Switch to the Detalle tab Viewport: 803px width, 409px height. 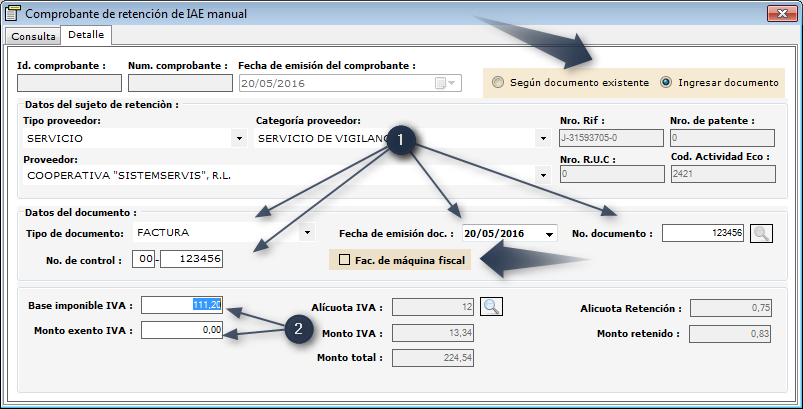point(86,35)
